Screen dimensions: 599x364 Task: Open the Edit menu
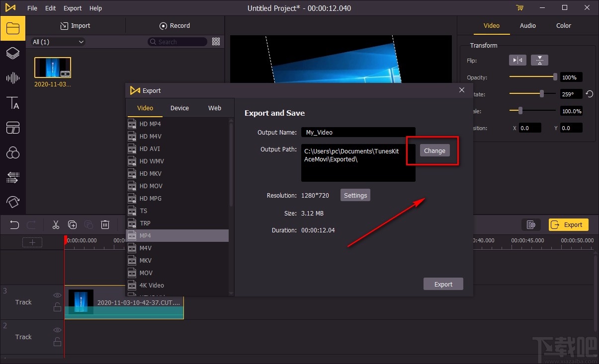pyautogui.click(x=50, y=8)
